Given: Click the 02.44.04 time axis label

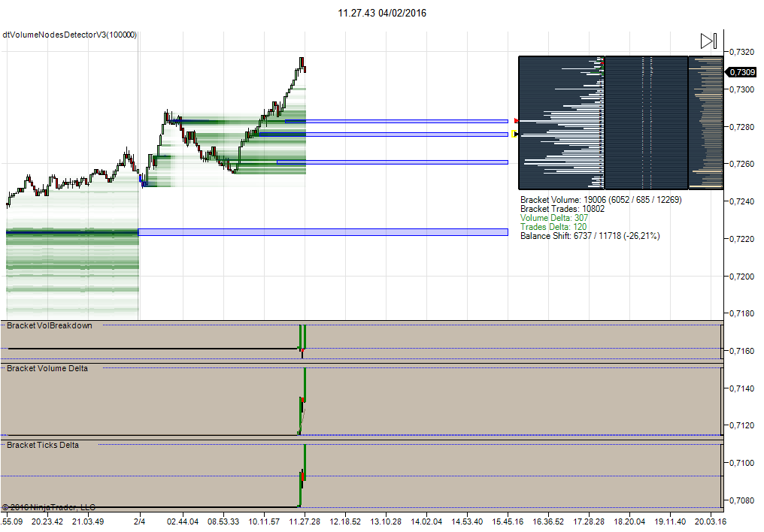Looking at the screenshot, I should [183, 521].
